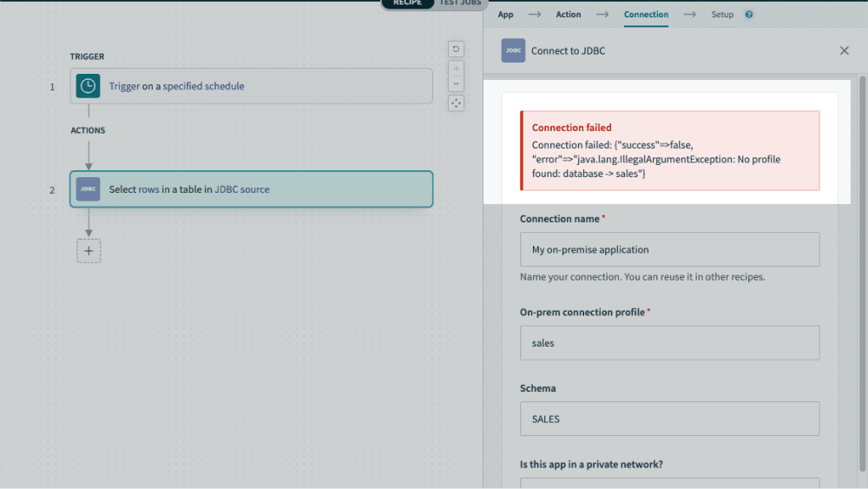Zoom in on the recipe canvas
The image size is (868, 489).
pyautogui.click(x=456, y=69)
